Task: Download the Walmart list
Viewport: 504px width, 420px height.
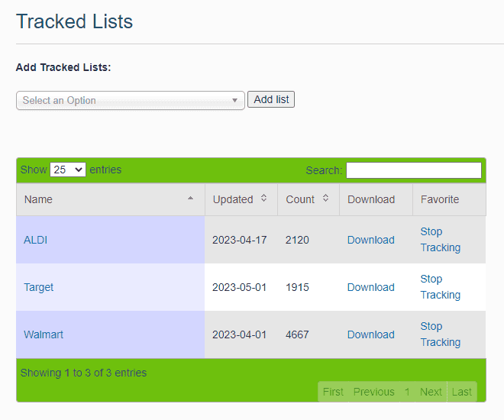Action: pyautogui.click(x=370, y=334)
